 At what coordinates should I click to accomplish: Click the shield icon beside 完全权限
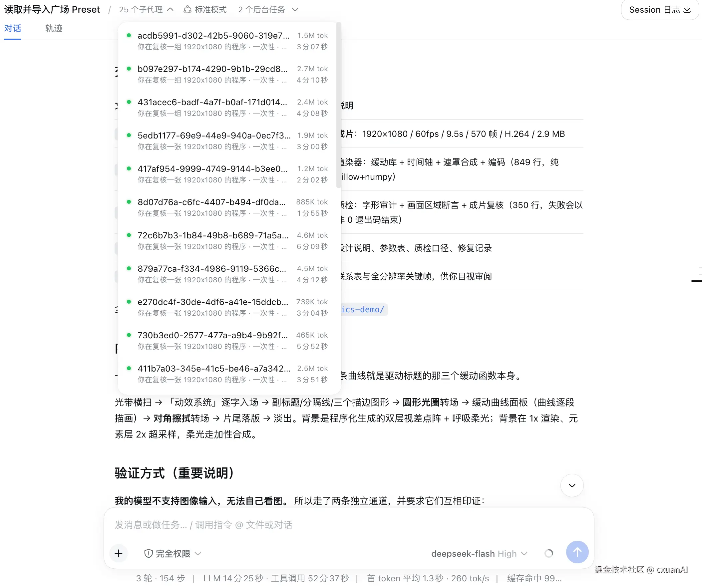(x=149, y=554)
